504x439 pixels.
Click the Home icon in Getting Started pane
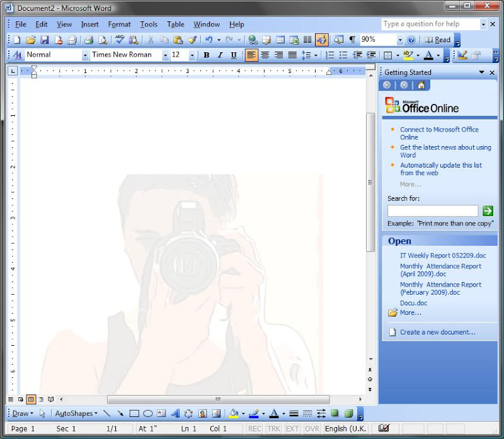421,85
